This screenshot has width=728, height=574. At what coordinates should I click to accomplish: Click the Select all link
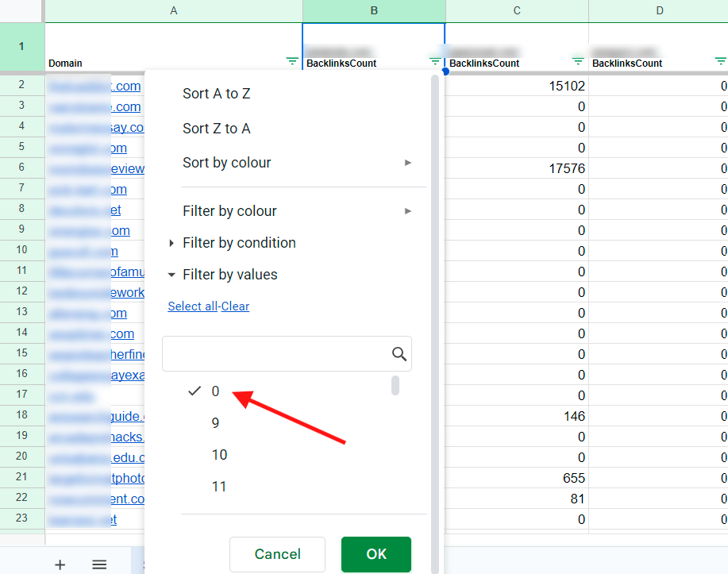pyautogui.click(x=191, y=306)
